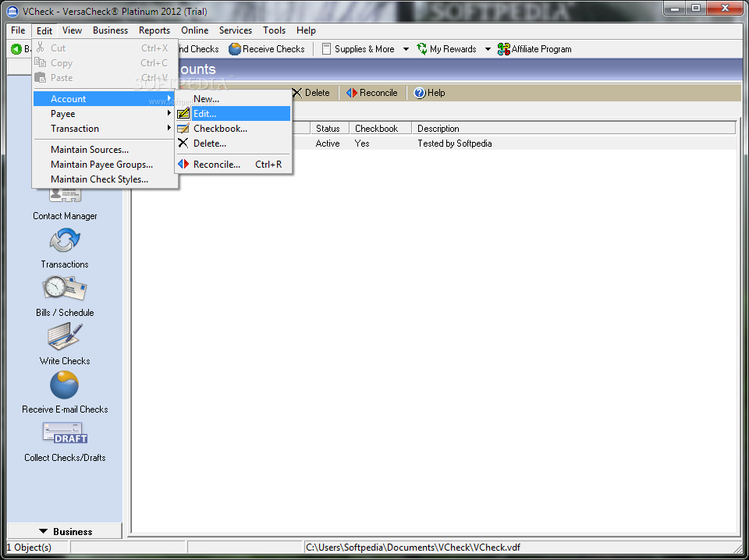Click the Reconcile arrows icon in submenu
This screenshot has width=749, height=560.
pos(183,165)
